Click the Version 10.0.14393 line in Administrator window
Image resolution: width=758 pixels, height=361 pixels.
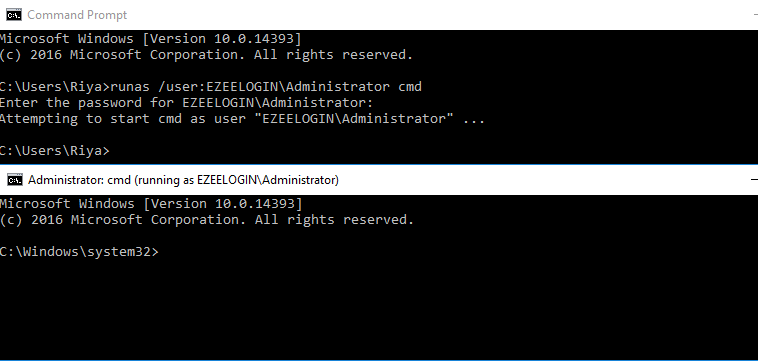pos(151,203)
